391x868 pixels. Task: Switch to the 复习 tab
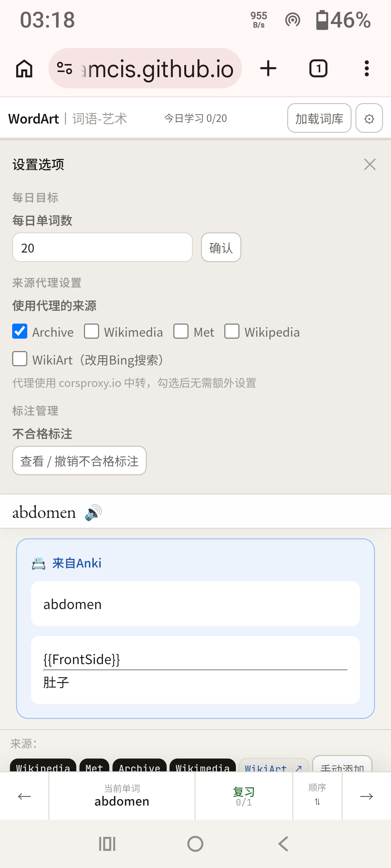pyautogui.click(x=244, y=796)
